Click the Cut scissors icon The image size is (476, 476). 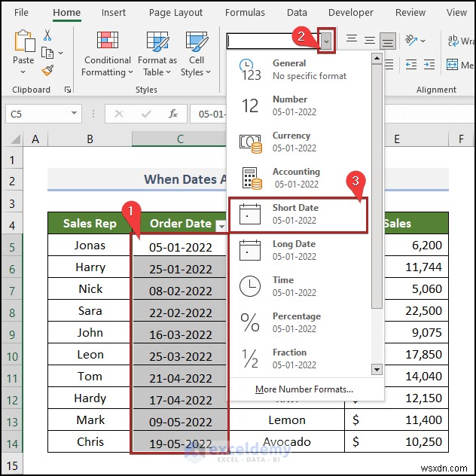point(47,35)
